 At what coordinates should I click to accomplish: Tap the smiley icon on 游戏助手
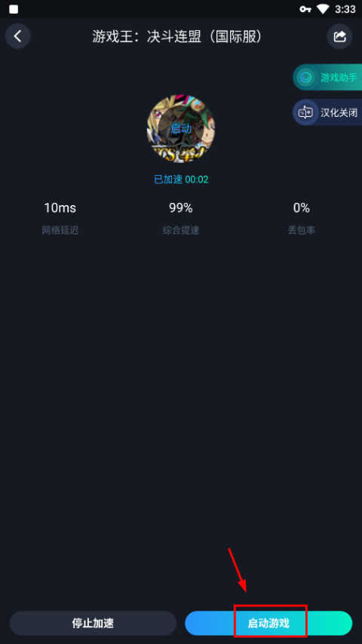pyautogui.click(x=305, y=77)
